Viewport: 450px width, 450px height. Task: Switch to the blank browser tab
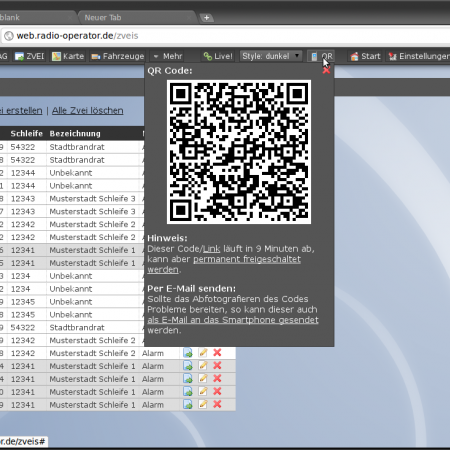pos(37,17)
